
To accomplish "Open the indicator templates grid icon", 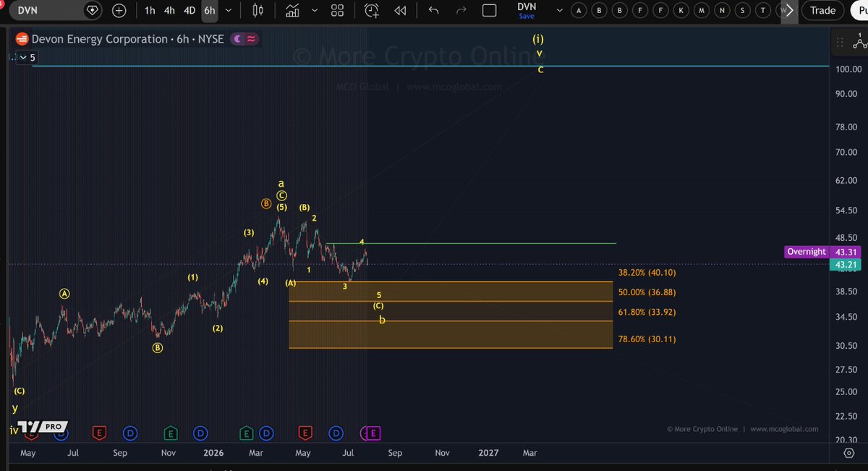I will tap(338, 10).
